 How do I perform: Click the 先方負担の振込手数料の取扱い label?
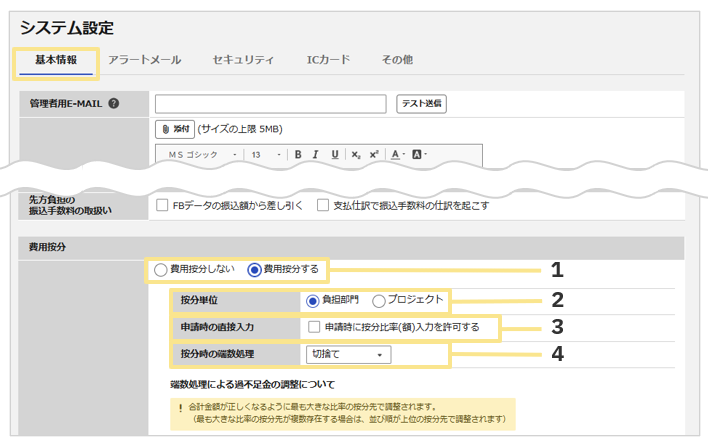70,205
